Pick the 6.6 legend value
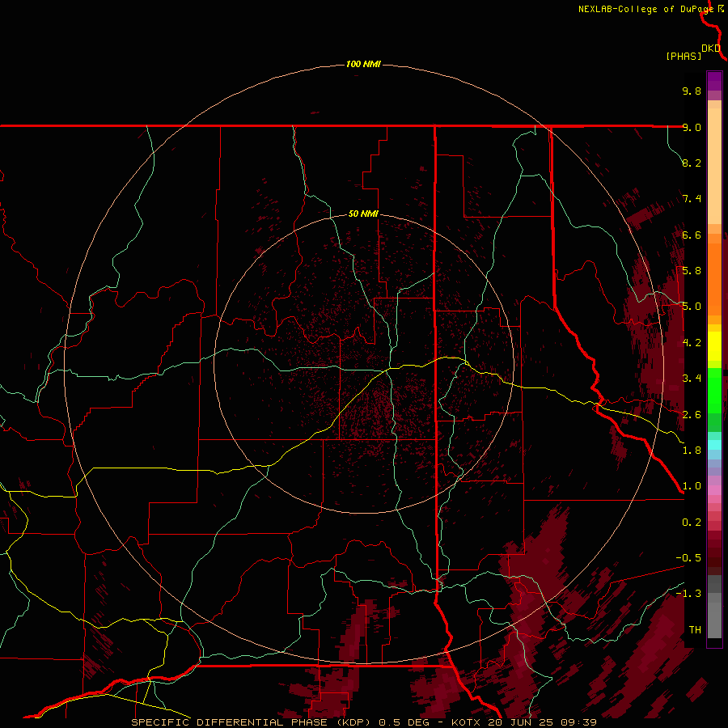The image size is (728, 728). 692,235
